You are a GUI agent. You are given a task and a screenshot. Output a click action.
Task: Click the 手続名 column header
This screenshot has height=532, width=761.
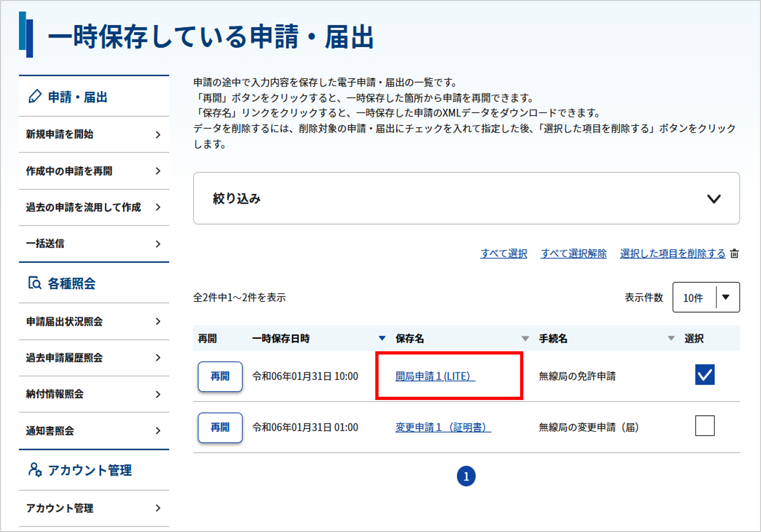pyautogui.click(x=553, y=339)
